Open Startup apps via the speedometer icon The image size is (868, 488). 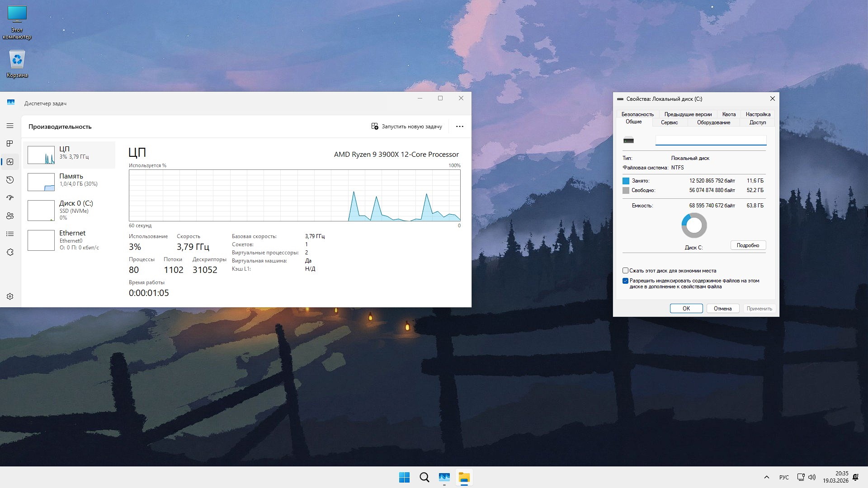[x=10, y=197]
